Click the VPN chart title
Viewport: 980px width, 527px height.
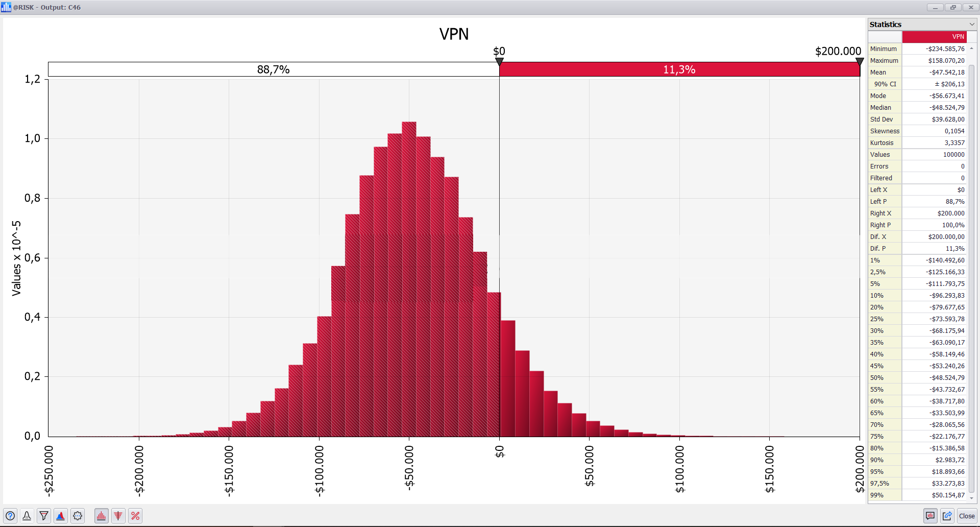[x=454, y=34]
